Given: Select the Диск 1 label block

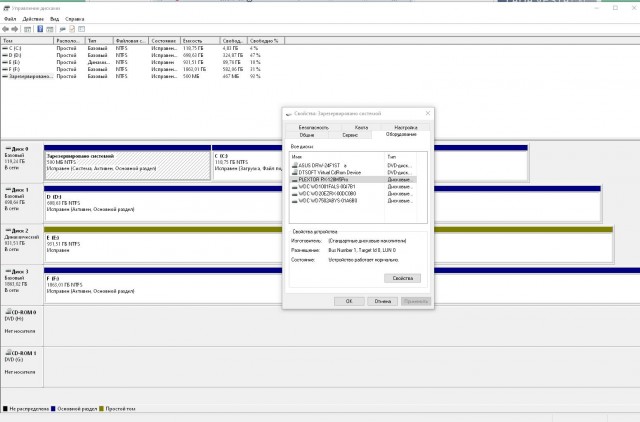Looking at the screenshot, I should click(22, 203).
